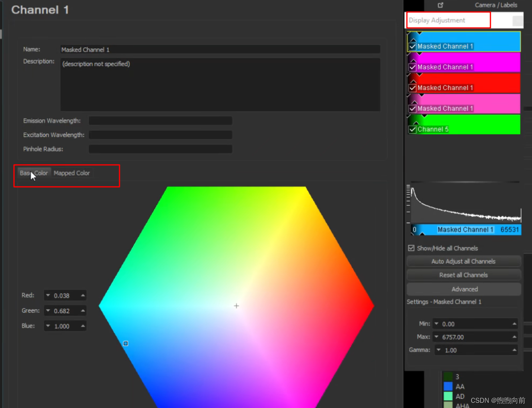Select the red Masked Channel 1 color bar
Screen dimensions: 532x408
point(464,83)
